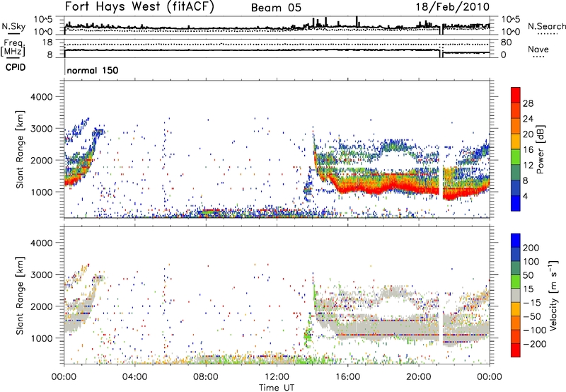Click the '28' tick on the Power bar

pos(528,103)
